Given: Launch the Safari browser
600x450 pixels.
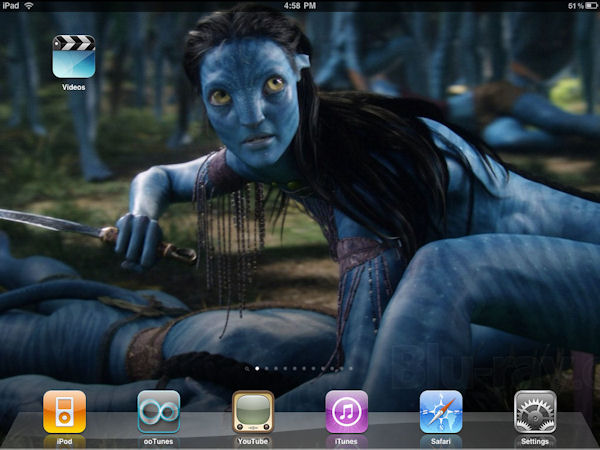Looking at the screenshot, I should (x=441, y=412).
